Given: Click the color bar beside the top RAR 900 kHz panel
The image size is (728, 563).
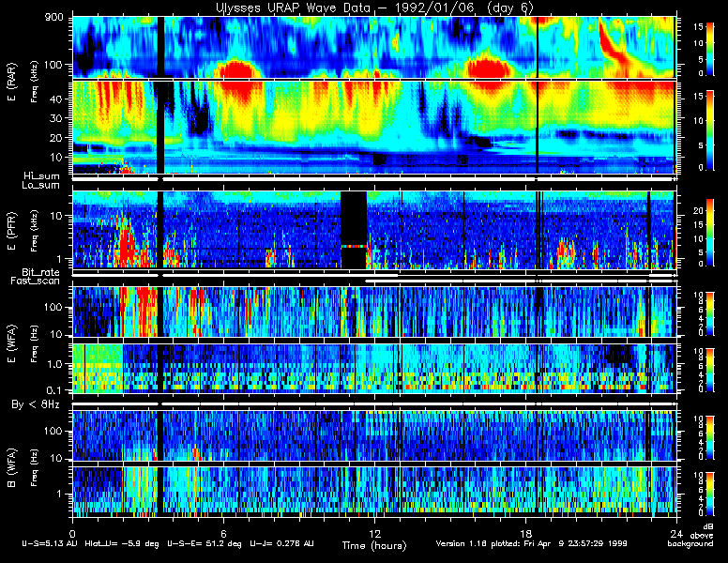Looking at the screenshot, I should pyautogui.click(x=710, y=48).
